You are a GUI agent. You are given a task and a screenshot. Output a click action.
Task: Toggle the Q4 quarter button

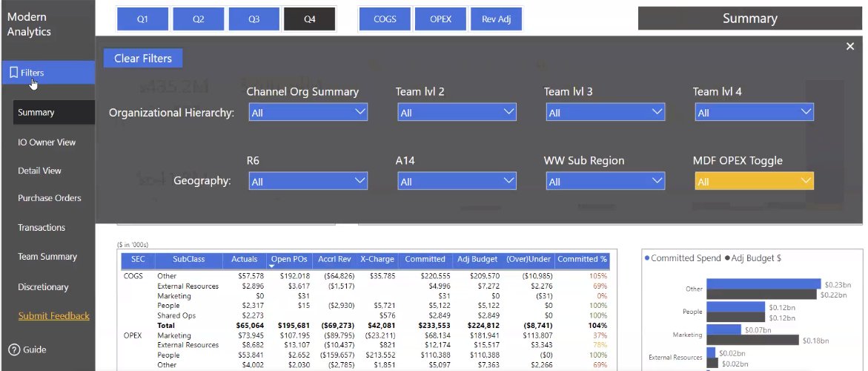pyautogui.click(x=309, y=19)
